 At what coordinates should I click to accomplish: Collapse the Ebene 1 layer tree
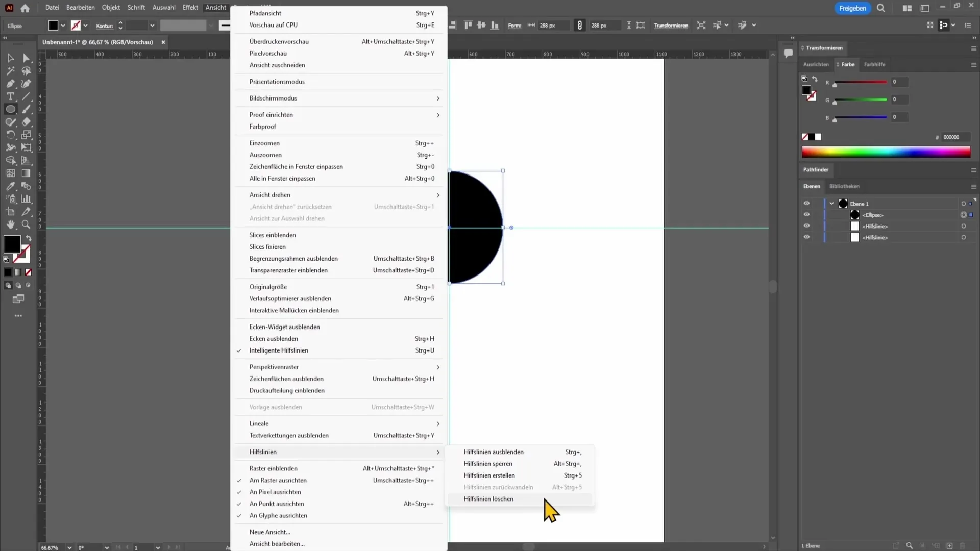pyautogui.click(x=831, y=204)
